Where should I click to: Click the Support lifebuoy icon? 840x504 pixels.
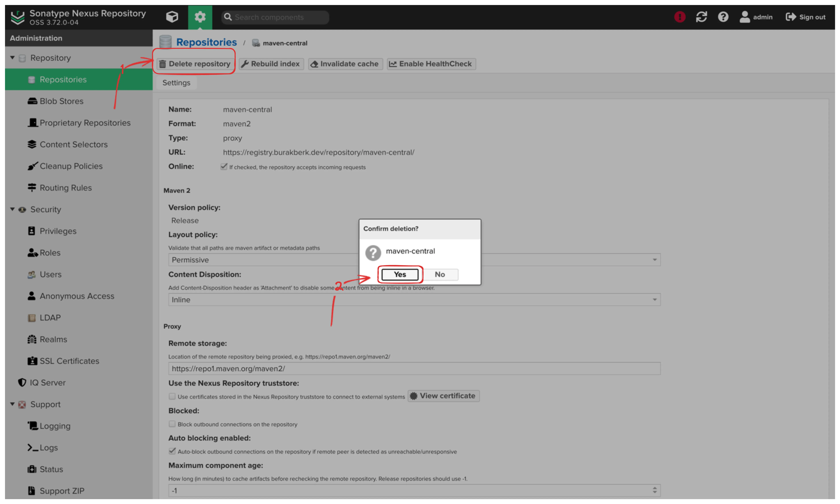(22, 405)
